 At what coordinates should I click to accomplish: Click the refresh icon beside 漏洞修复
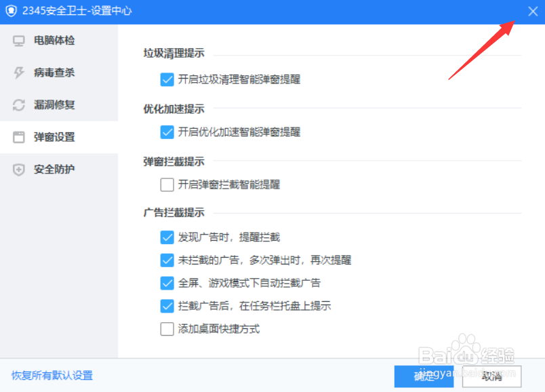click(x=19, y=105)
